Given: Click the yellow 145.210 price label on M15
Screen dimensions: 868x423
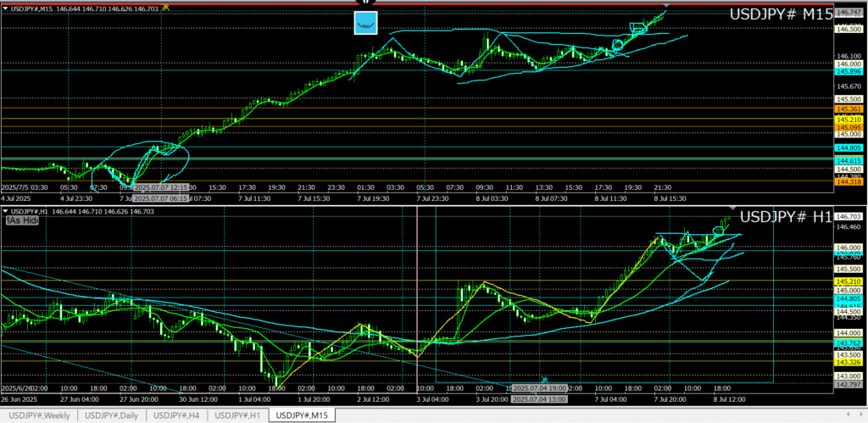Looking at the screenshot, I should click(849, 120).
